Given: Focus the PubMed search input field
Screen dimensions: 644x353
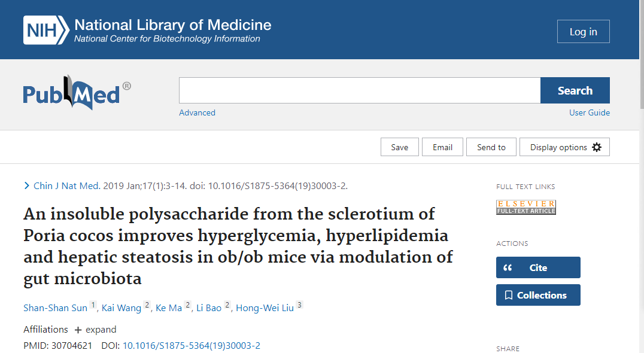Looking at the screenshot, I should coord(360,90).
